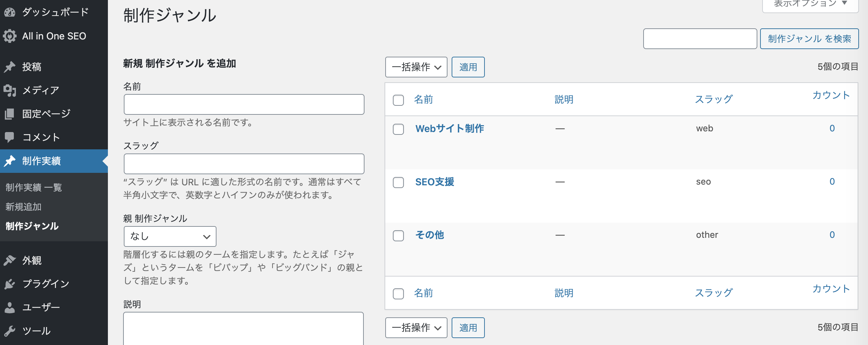Click the コメント speech bubble icon
868x345 pixels.
point(10,137)
